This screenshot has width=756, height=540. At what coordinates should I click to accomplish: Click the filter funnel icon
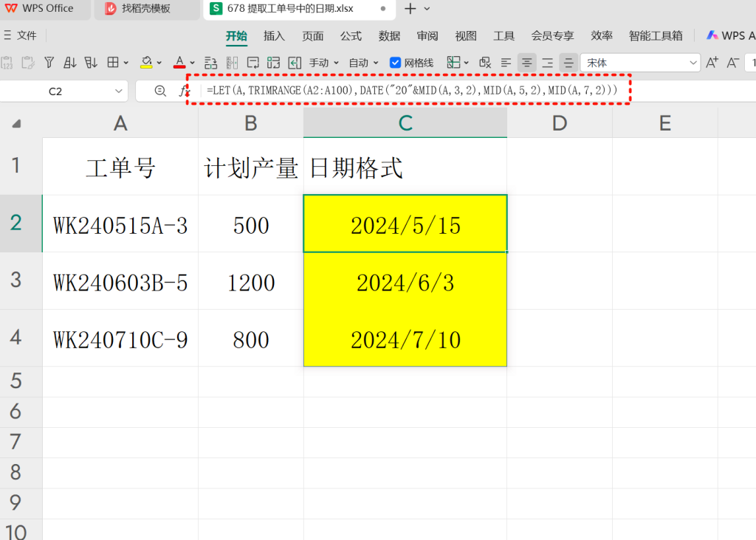point(49,63)
